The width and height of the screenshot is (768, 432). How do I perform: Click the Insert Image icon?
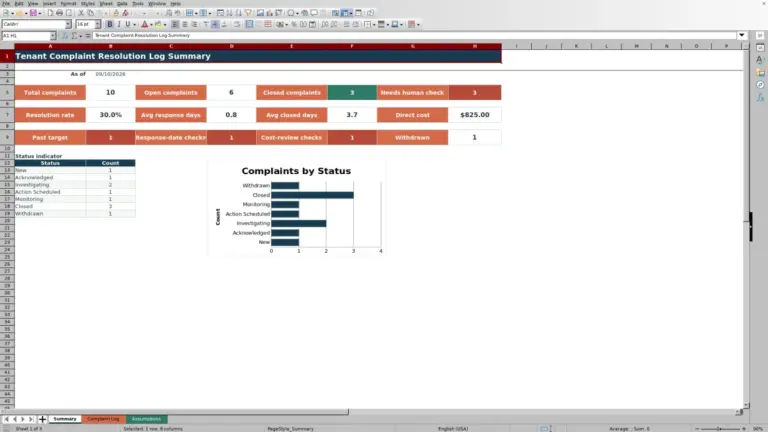[x=260, y=13]
